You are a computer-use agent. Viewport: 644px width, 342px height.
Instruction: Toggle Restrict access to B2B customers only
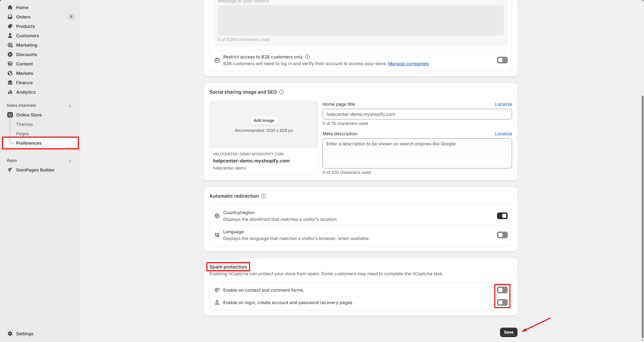502,60
